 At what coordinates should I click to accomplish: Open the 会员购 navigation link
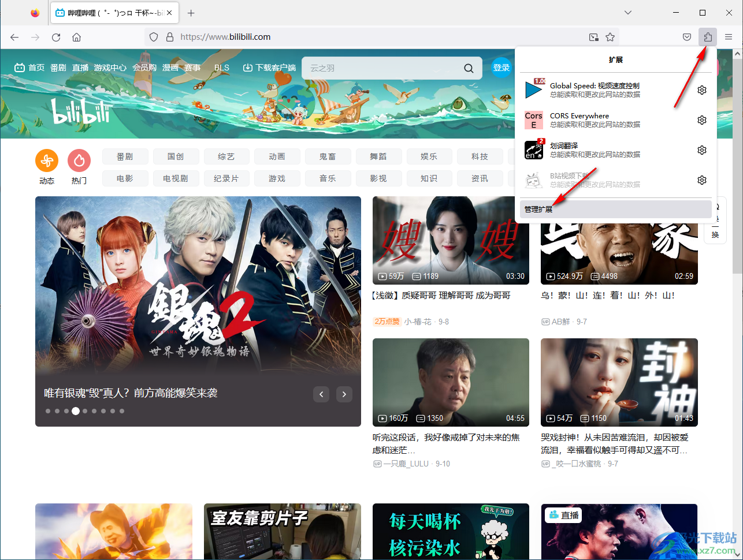144,68
